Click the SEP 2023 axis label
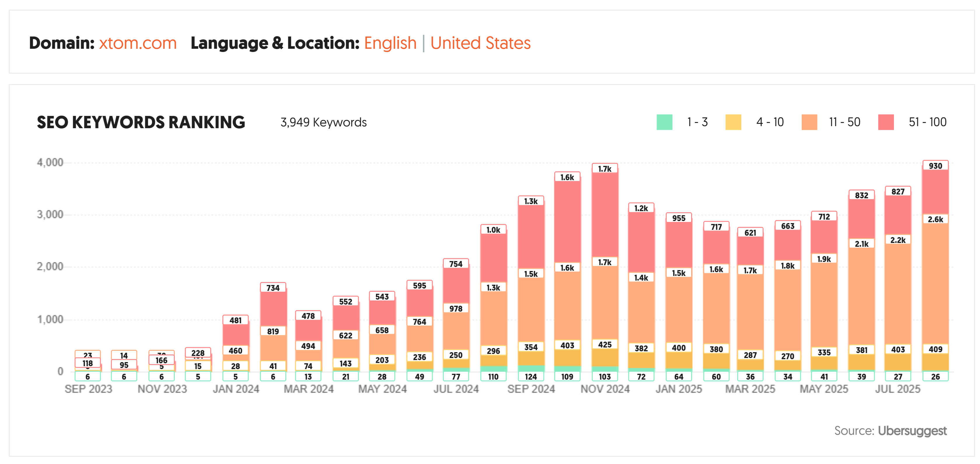980x464 pixels. (88, 389)
